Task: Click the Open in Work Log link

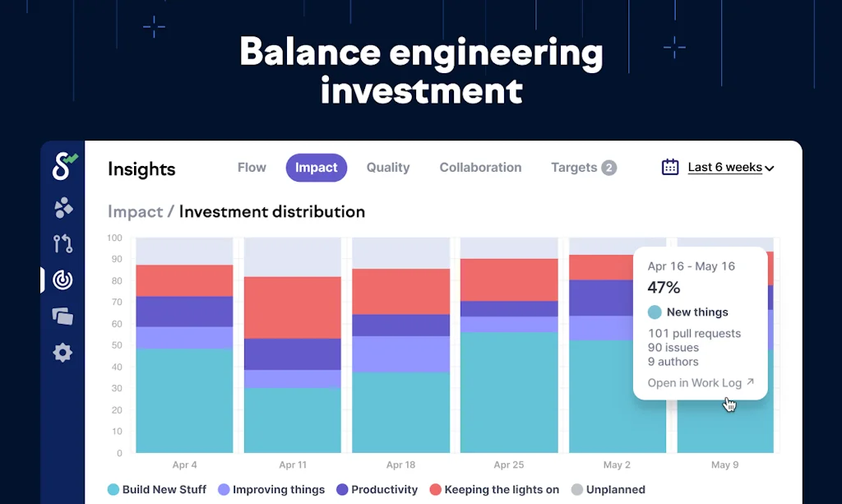Action: point(694,382)
